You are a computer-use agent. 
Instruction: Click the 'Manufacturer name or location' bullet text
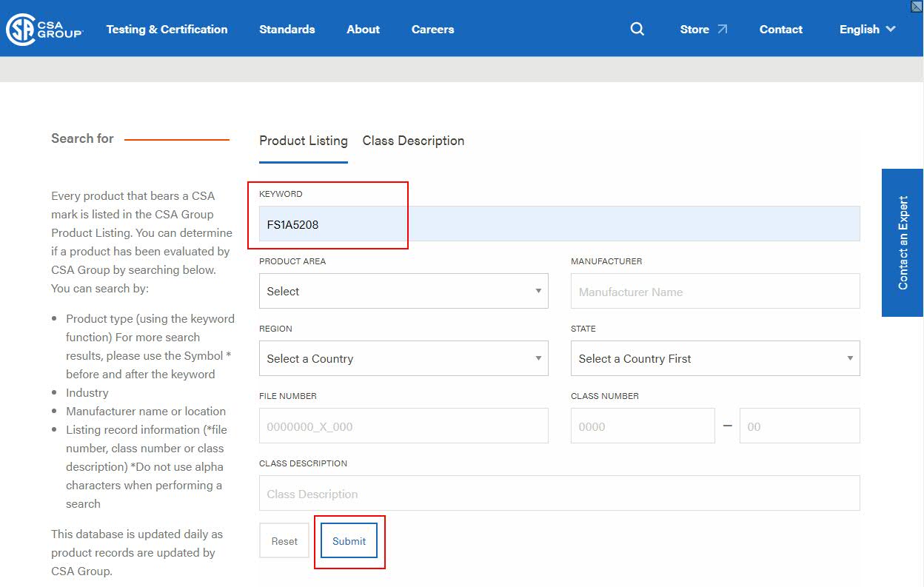tap(146, 411)
